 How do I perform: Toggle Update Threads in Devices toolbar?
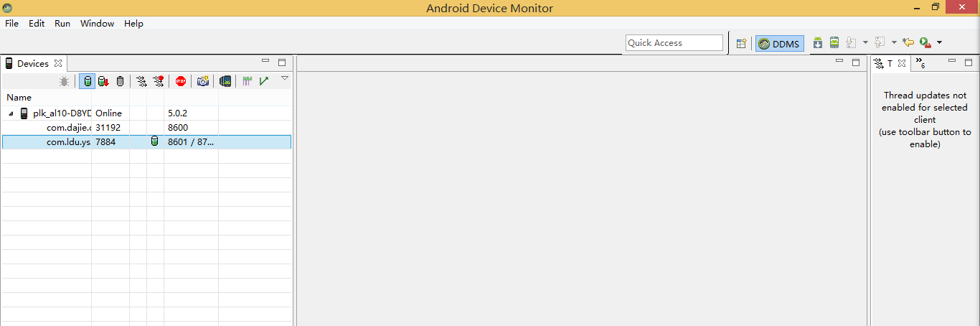(141, 81)
